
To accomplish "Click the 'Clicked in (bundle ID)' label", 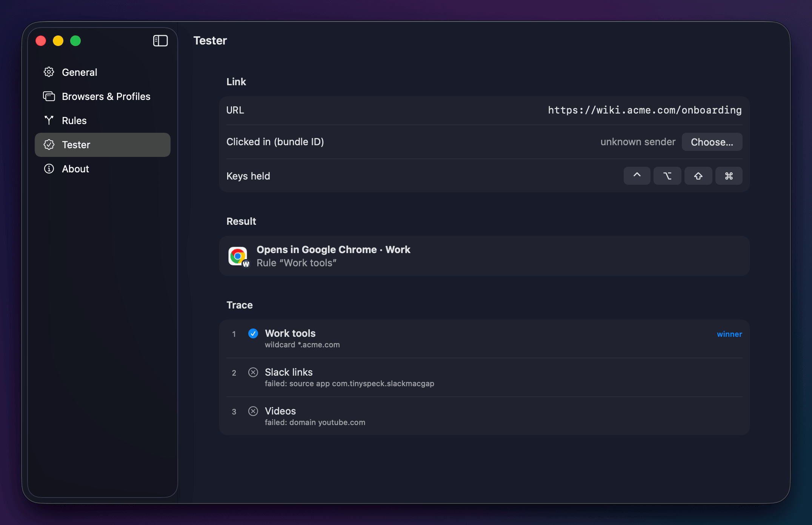I will click(275, 142).
